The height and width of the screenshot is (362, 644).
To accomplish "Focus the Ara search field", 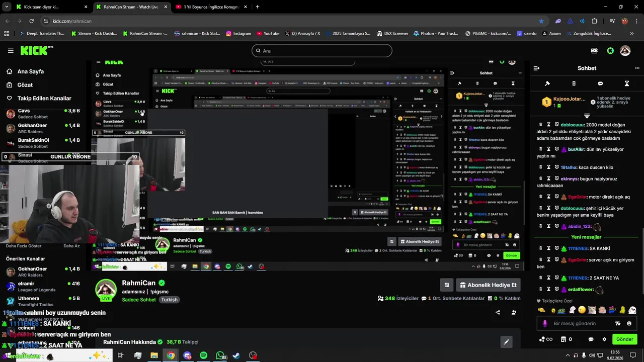I will pyautogui.click(x=322, y=51).
